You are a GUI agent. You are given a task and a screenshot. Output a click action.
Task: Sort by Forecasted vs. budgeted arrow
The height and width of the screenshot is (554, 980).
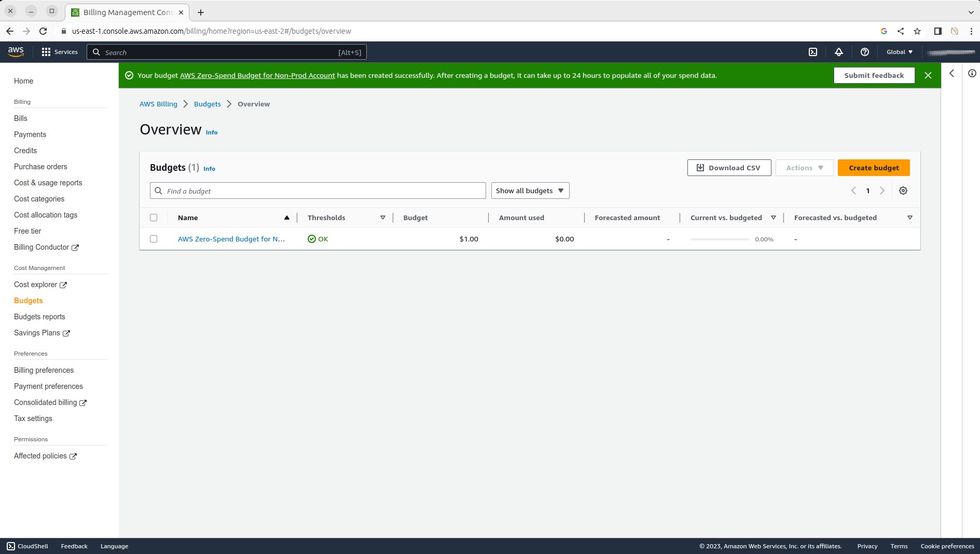[x=909, y=218]
